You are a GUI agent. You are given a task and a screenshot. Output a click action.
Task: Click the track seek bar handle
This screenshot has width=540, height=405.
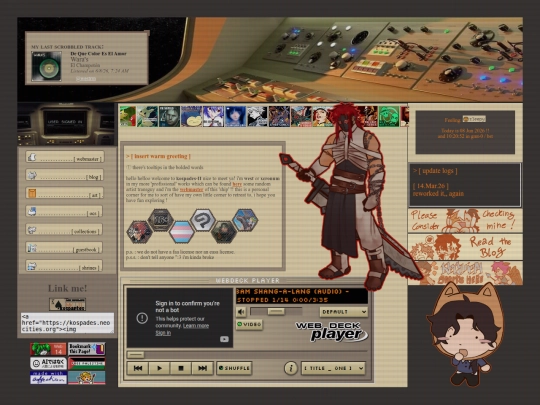click(x=136, y=354)
